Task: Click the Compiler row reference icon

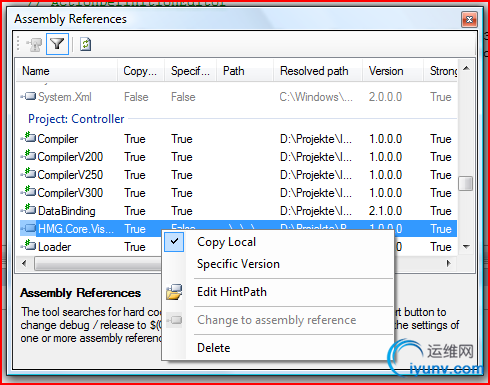Action: click(x=29, y=137)
